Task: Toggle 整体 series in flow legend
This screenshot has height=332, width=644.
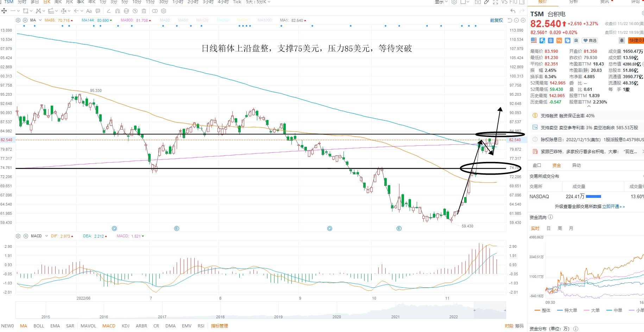Action: click(x=542, y=310)
